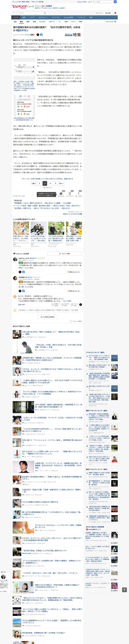Click おおたとしまさ's avatar
129x644 pixels.
click(15, 259)
